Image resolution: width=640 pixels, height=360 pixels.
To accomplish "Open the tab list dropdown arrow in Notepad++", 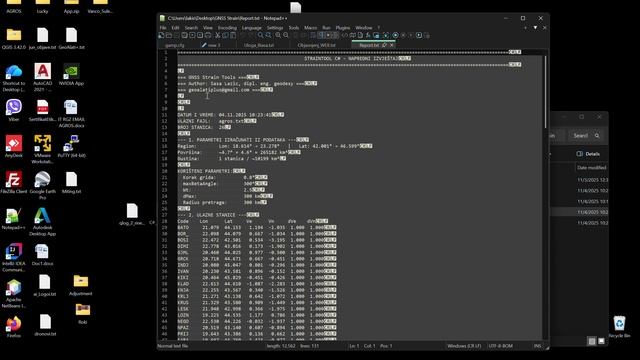I will pos(535,28).
